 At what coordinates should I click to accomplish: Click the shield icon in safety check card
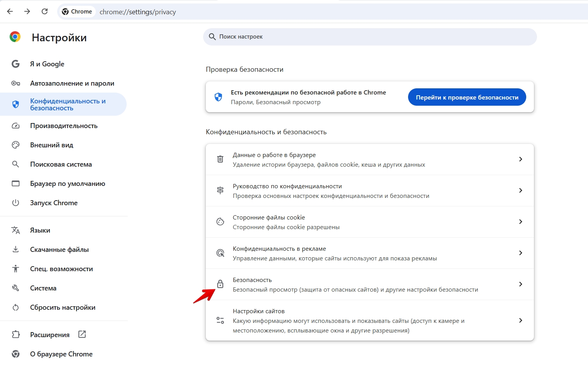218,97
